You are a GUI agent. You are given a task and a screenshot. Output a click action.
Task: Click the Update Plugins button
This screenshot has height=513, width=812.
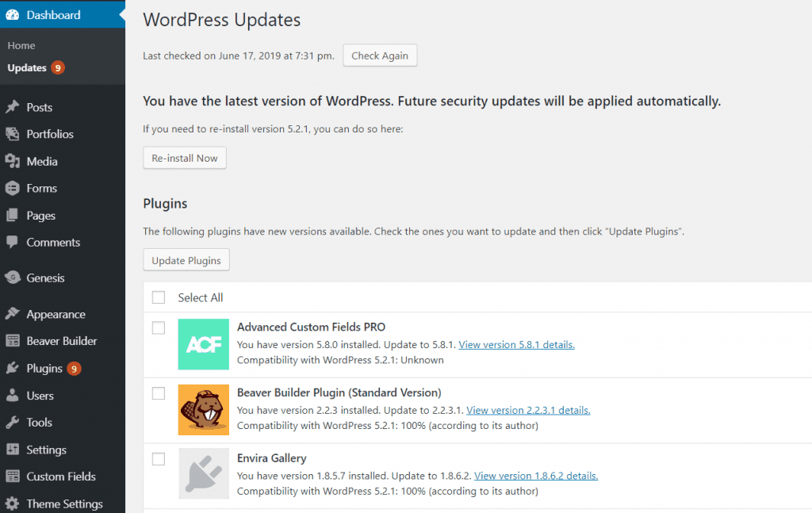click(186, 260)
